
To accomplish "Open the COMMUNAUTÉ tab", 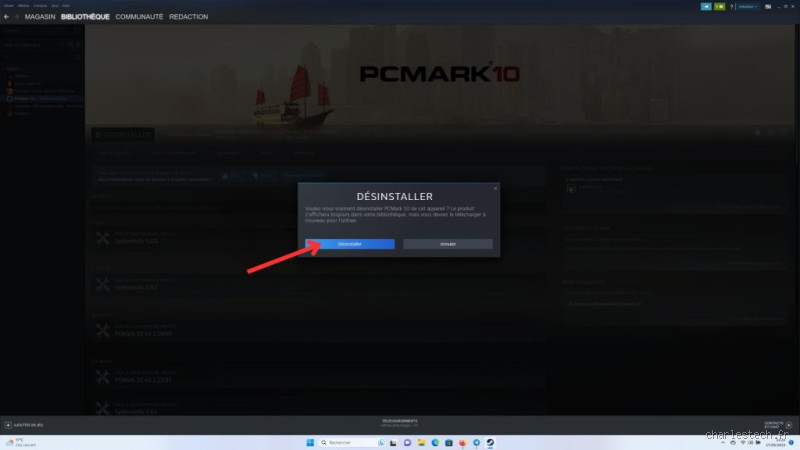I will [x=139, y=17].
